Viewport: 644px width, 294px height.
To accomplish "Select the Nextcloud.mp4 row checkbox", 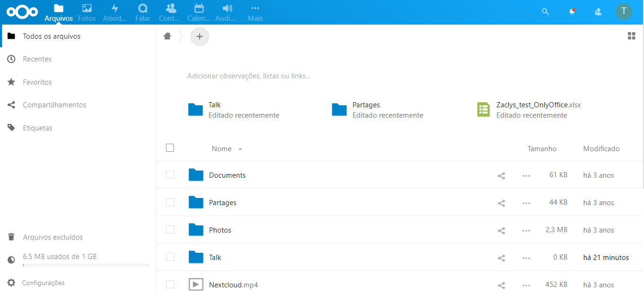I will [170, 285].
